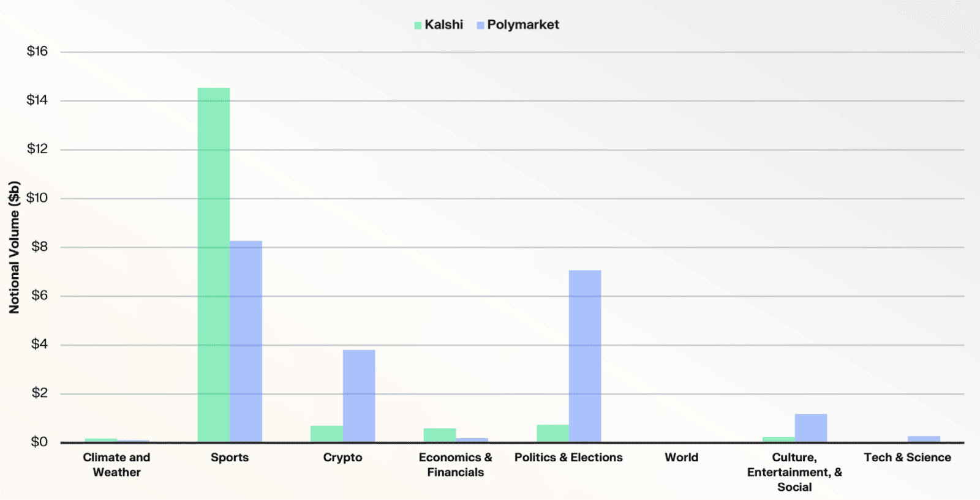
Task: Select the Polymarket Tech & Science bar
Action: click(x=924, y=439)
